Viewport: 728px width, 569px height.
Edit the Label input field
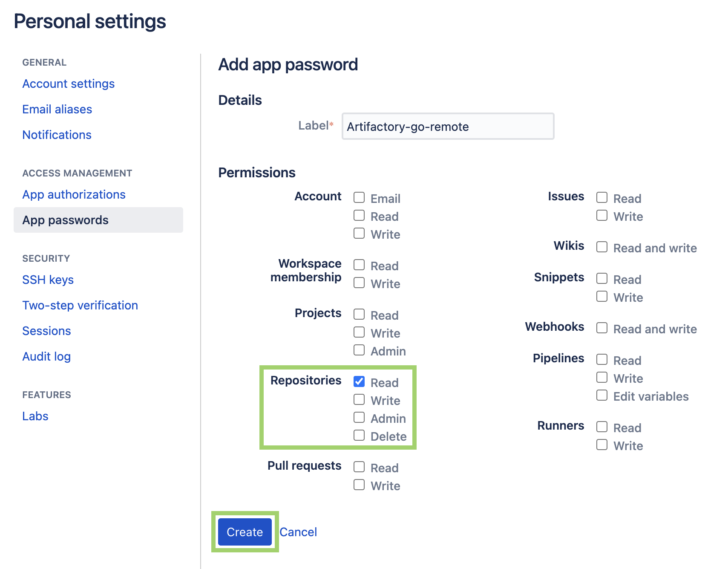coord(447,126)
